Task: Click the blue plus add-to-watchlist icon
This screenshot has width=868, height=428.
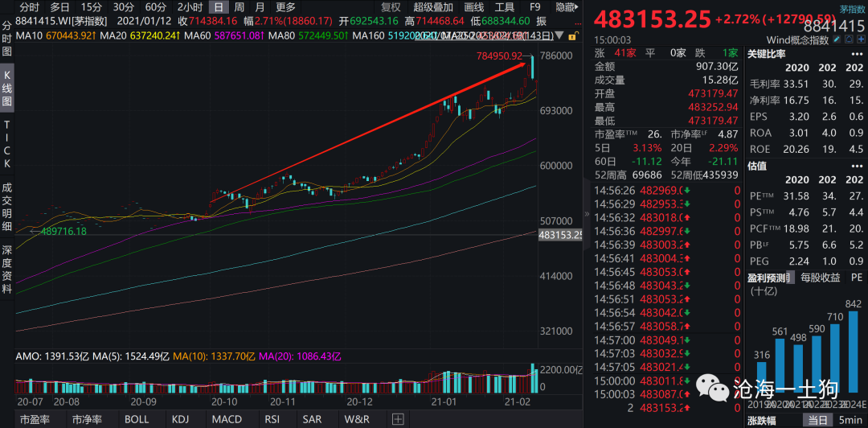Action: 861,40
